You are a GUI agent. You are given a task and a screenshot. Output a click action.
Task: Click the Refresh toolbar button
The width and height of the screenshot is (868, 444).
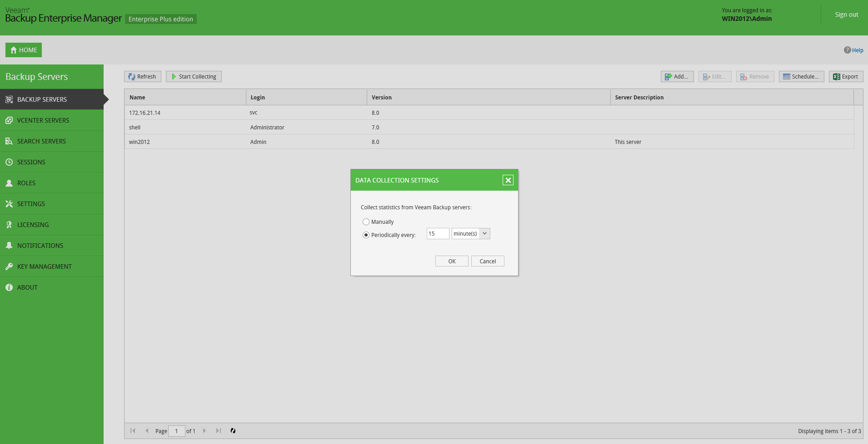[143, 77]
